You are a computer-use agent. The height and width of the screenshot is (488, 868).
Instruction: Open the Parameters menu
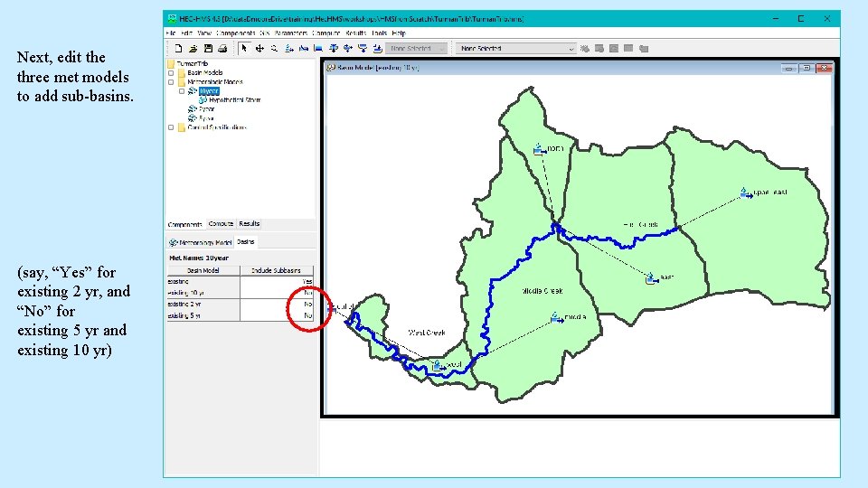click(x=290, y=33)
